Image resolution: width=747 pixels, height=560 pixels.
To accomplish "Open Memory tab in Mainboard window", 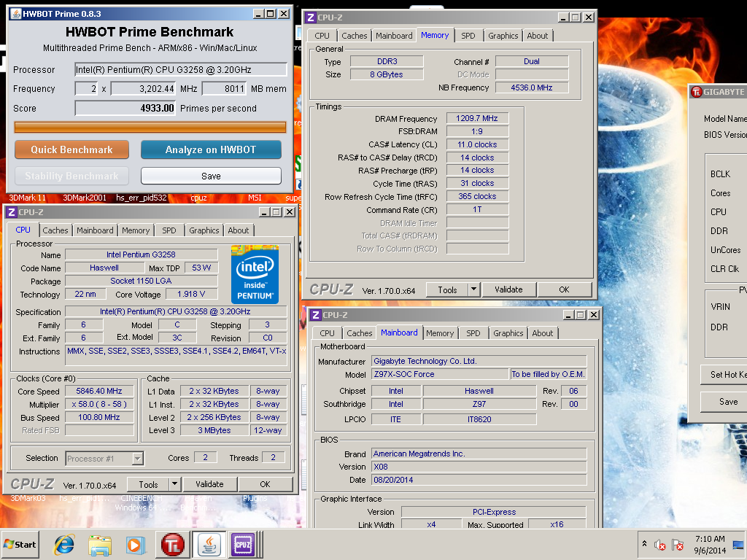I will pyautogui.click(x=440, y=333).
